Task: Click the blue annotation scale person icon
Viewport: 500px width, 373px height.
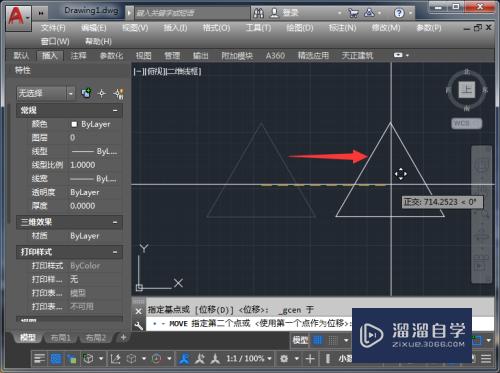Action: pos(184,359)
